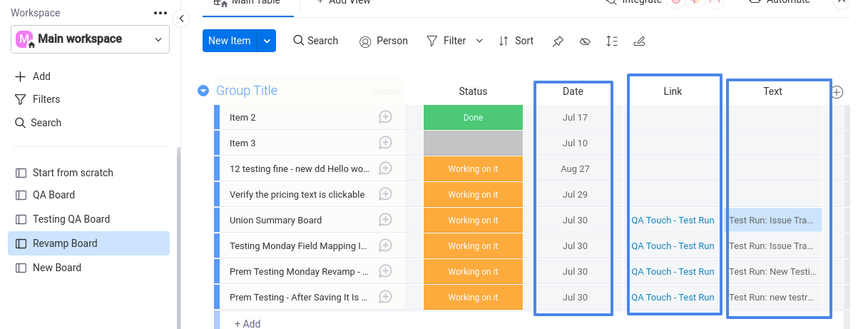Click the Date column header
This screenshot has width=868, height=329.
(573, 91)
